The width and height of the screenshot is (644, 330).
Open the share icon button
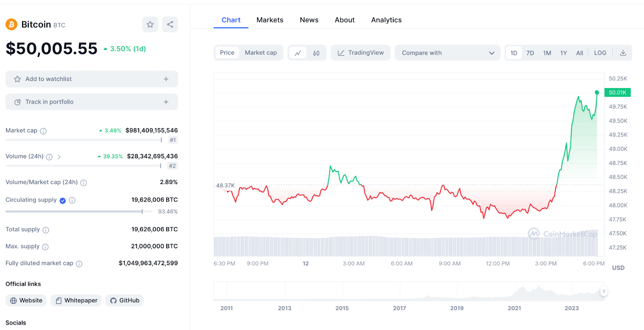(x=170, y=25)
